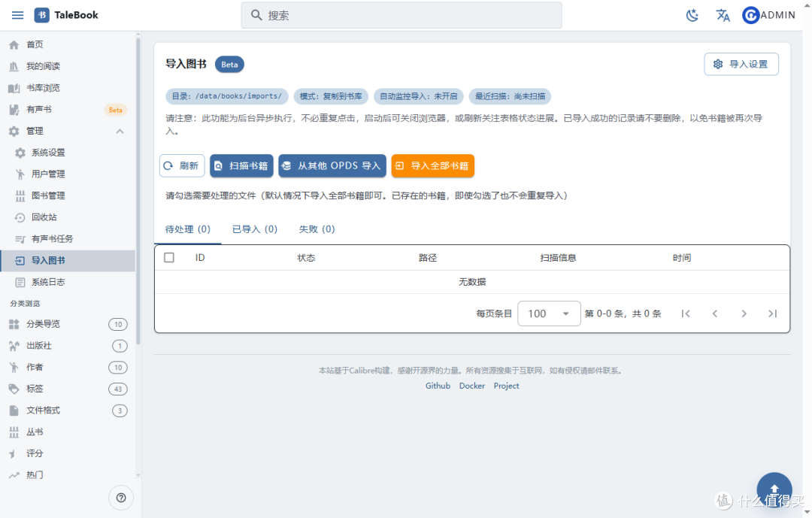Click the Beta badge beside 导入图书
Image resolution: width=812 pixels, height=518 pixels.
point(229,65)
